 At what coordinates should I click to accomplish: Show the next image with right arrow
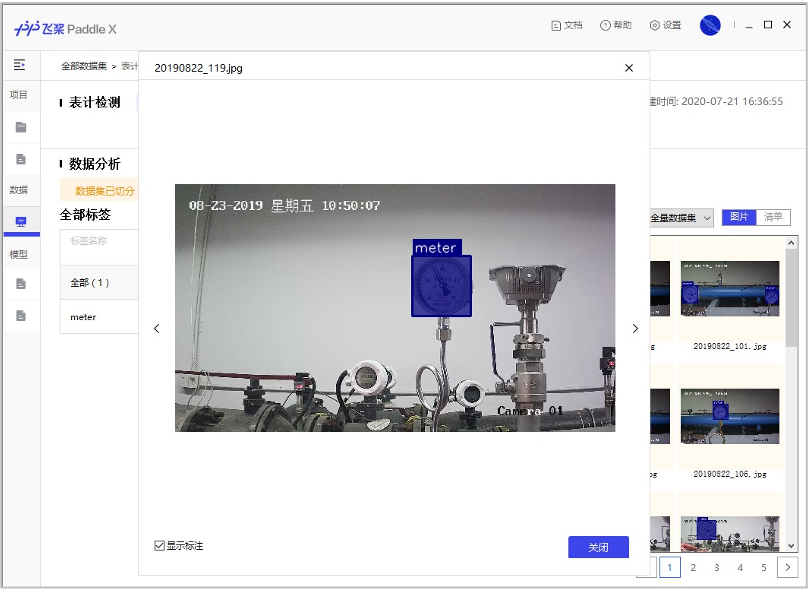point(634,328)
